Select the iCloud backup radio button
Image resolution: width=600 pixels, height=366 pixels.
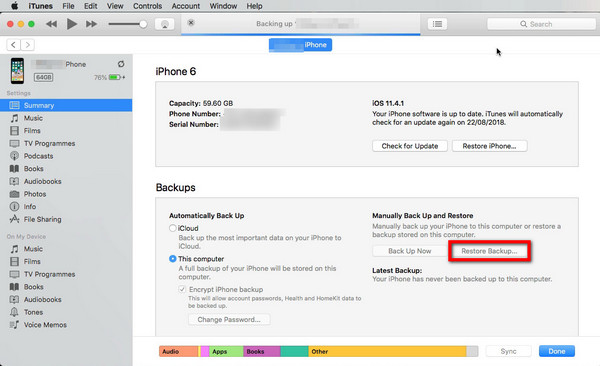pos(173,228)
